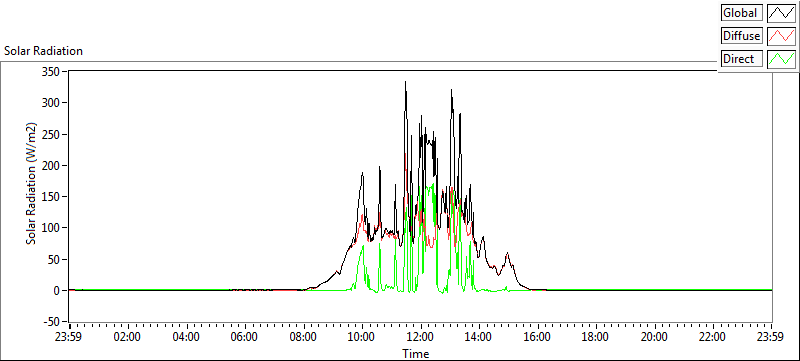The image size is (800, 361).
Task: Click the Diffuse plot legend label
Action: 741,36
